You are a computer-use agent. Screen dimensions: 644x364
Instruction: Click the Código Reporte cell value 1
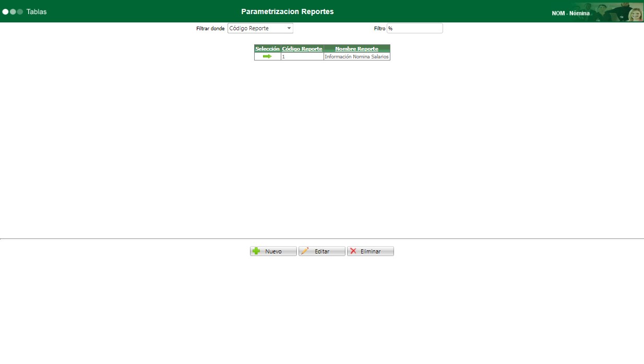(302, 56)
